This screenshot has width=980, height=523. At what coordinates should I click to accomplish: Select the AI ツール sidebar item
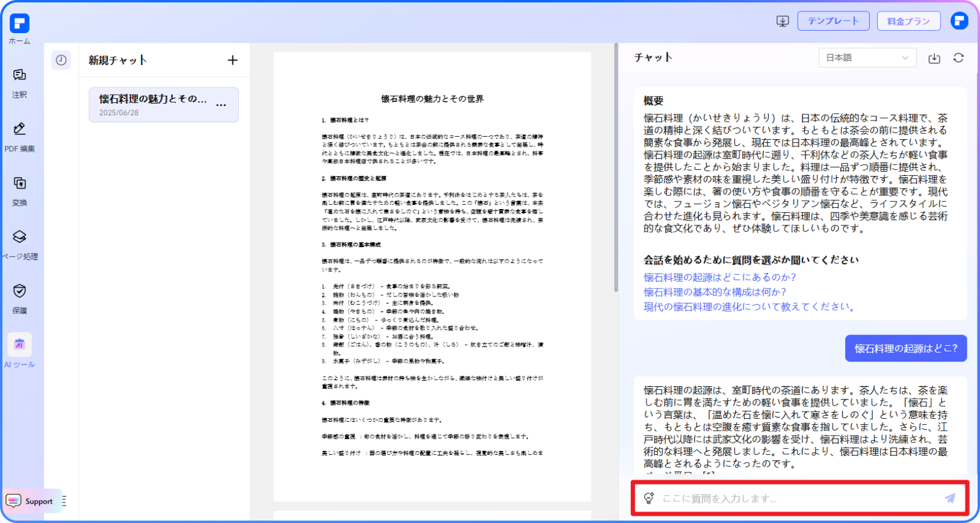point(19,351)
